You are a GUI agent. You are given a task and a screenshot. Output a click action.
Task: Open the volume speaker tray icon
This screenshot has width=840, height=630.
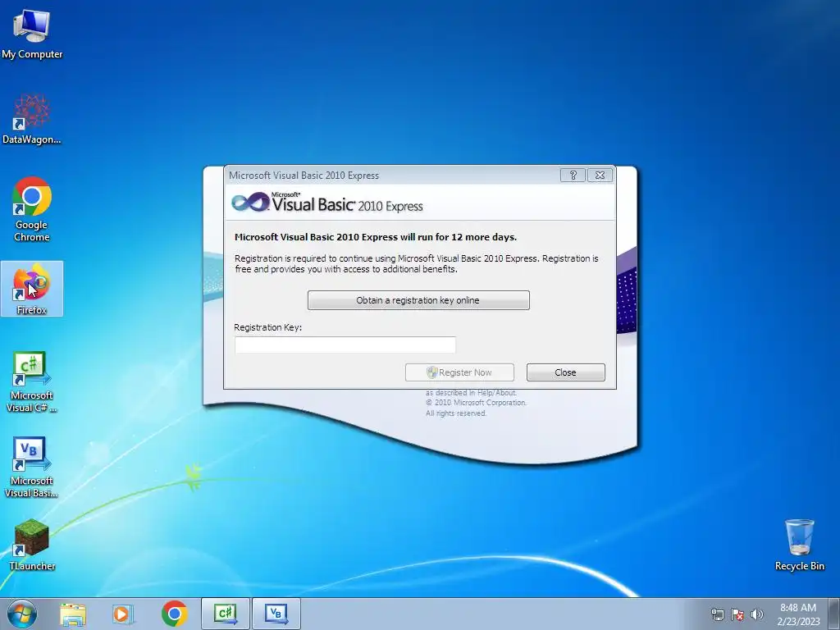point(757,614)
